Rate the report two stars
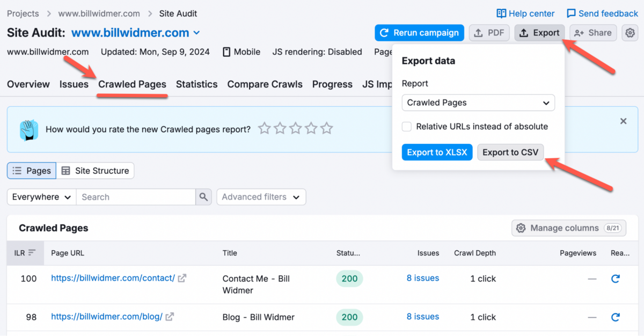 coord(280,129)
